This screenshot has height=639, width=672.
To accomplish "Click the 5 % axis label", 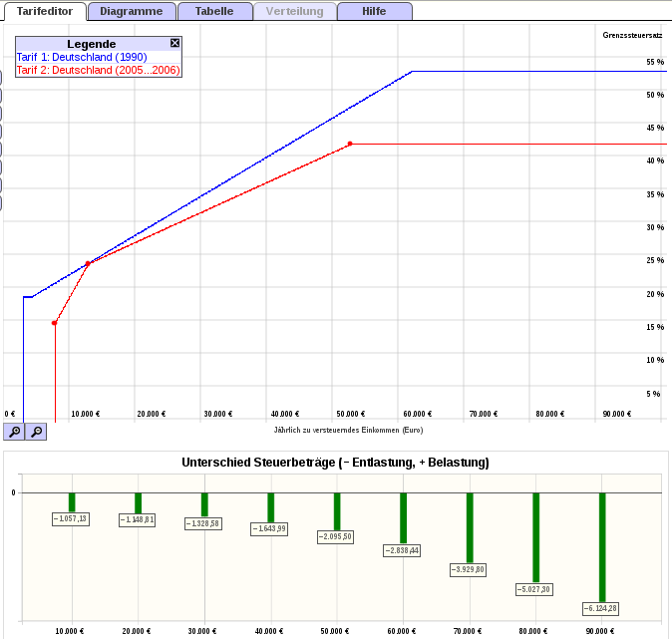I will pos(654,394).
